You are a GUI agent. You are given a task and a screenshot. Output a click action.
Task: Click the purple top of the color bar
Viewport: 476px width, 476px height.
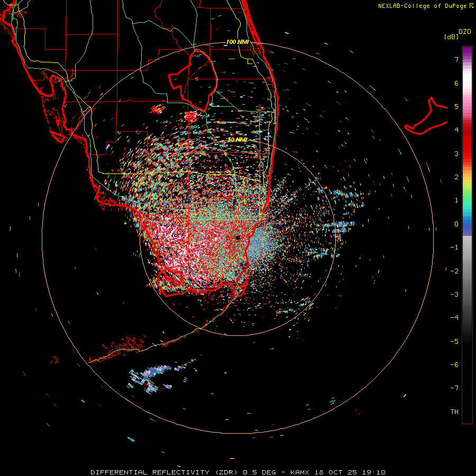pos(467,52)
